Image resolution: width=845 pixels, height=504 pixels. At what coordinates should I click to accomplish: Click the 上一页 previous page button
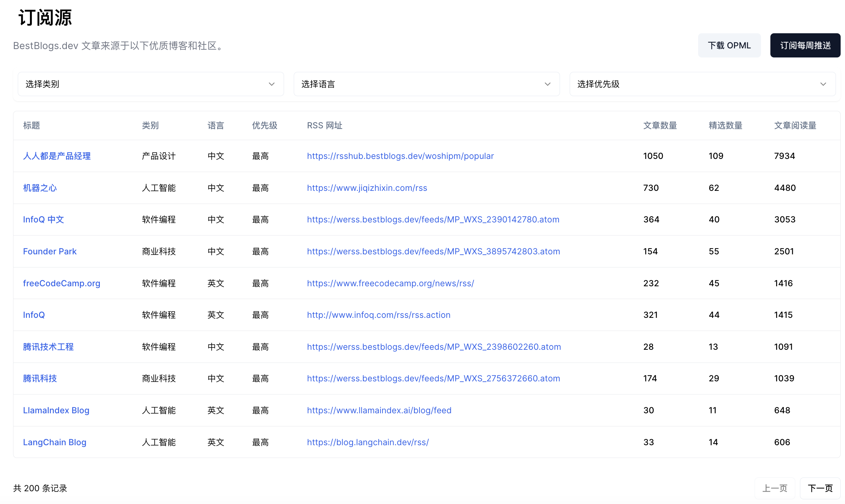[774, 488]
